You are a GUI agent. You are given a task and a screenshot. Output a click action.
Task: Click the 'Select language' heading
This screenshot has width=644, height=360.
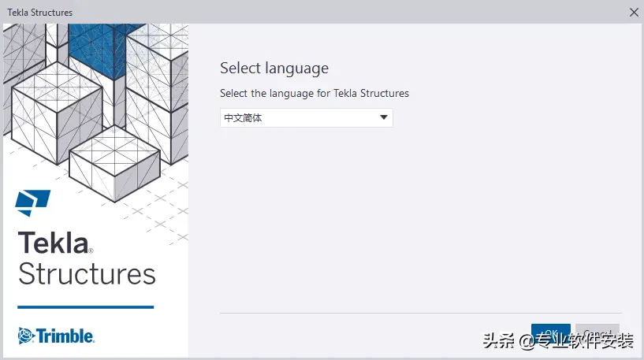[274, 69]
